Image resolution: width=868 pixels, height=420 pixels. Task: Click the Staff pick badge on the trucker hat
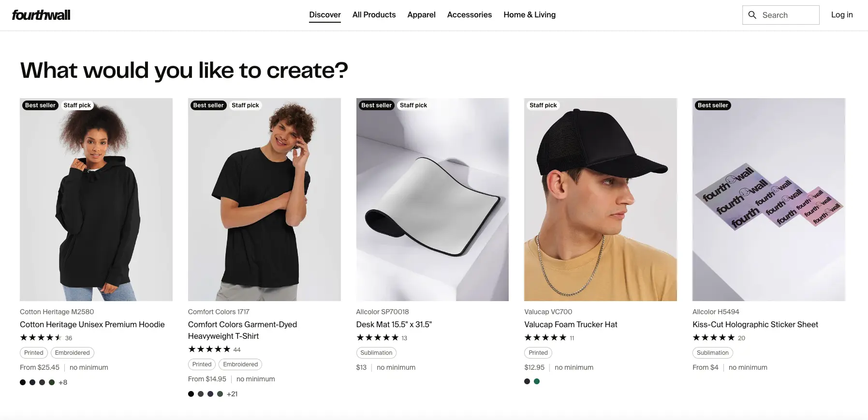[543, 105]
